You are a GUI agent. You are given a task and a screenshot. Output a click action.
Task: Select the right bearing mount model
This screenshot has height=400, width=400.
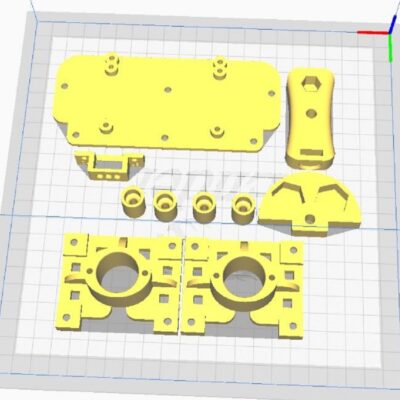pos(243,289)
